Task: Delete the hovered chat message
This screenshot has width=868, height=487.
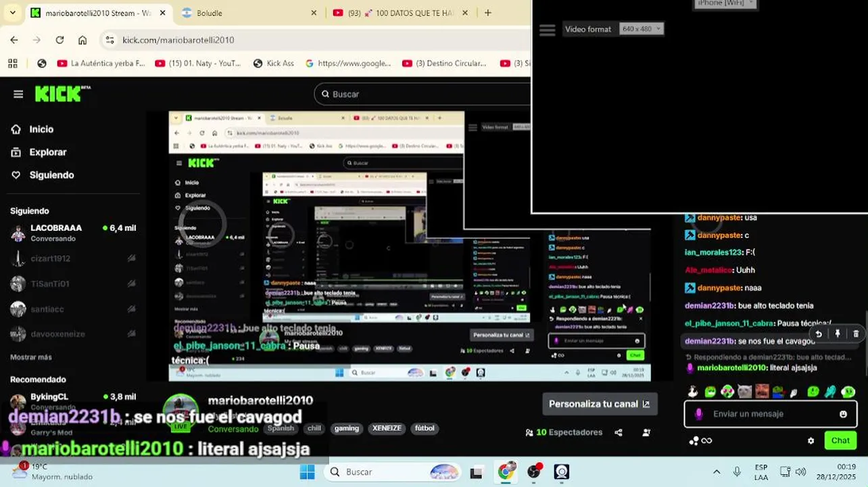Action: [856, 333]
